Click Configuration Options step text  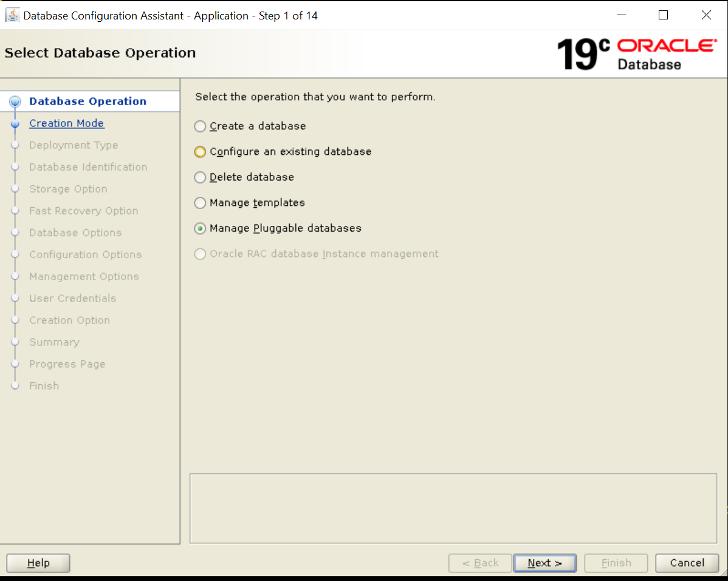point(86,254)
